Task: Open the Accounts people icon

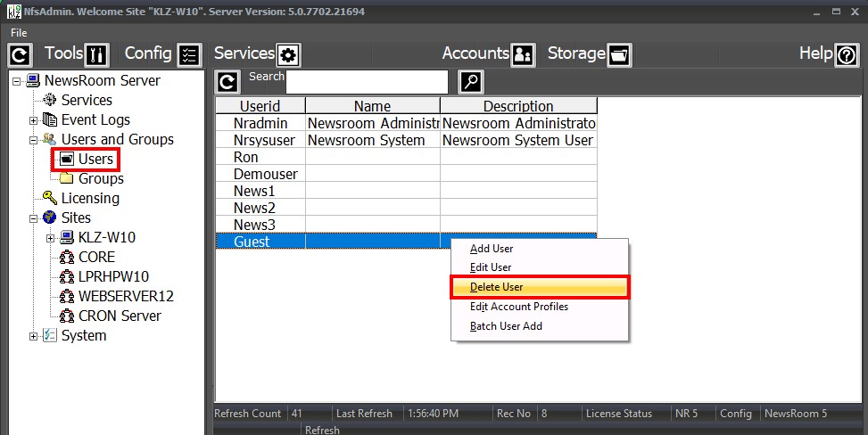Action: [x=523, y=54]
